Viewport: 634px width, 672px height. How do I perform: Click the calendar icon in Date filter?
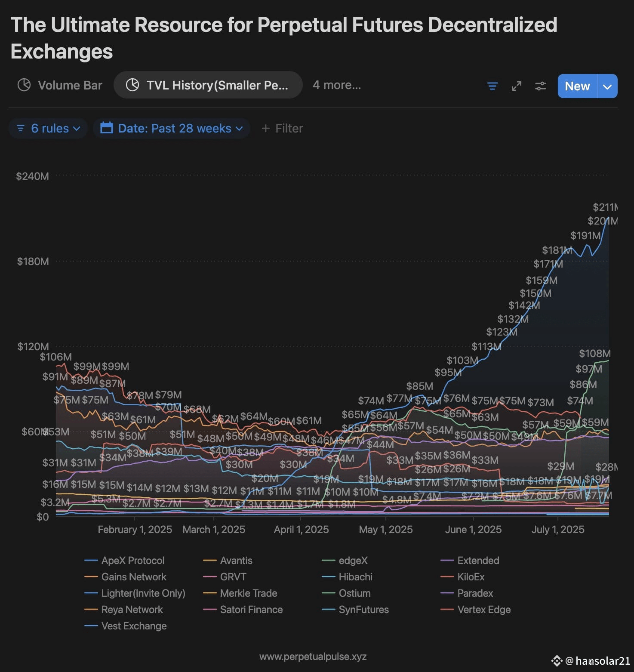tap(106, 128)
